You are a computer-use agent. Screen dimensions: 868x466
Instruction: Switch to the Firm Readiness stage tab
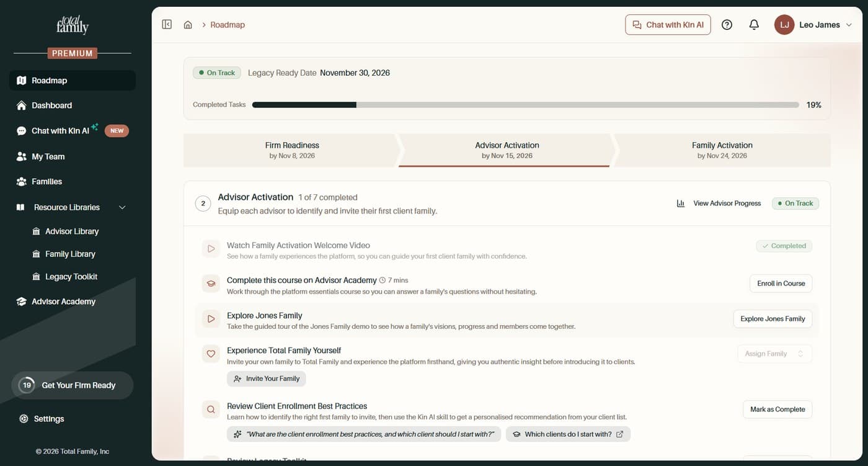tap(292, 150)
